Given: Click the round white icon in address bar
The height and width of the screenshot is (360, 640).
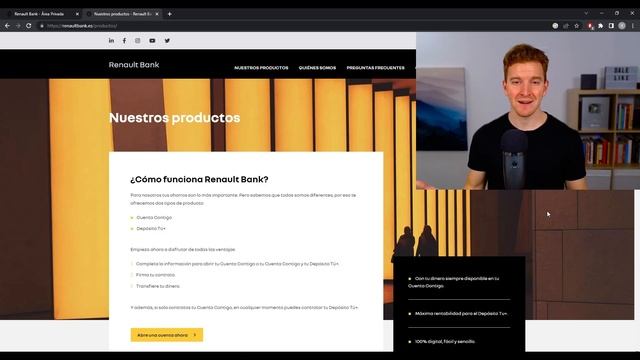Looking at the screenshot, I should [x=555, y=26].
